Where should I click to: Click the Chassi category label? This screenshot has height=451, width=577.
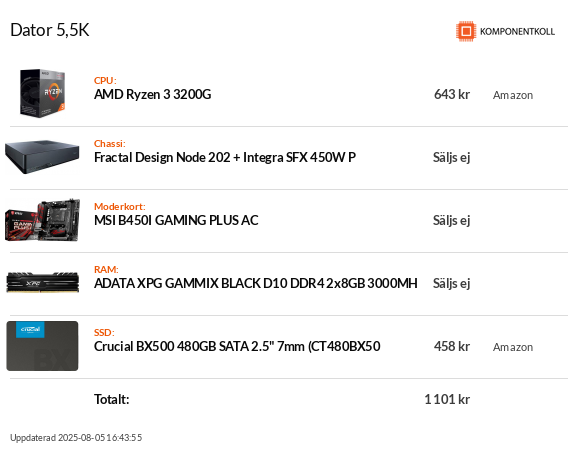pyautogui.click(x=110, y=143)
